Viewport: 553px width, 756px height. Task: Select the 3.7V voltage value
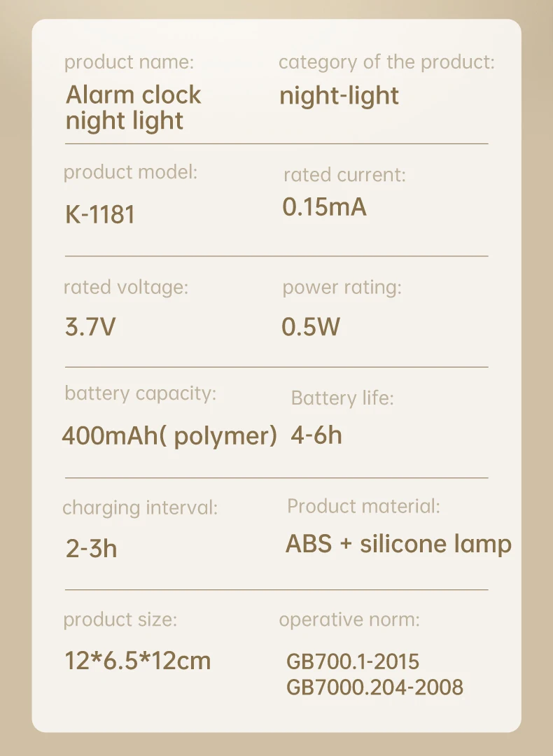coord(90,327)
